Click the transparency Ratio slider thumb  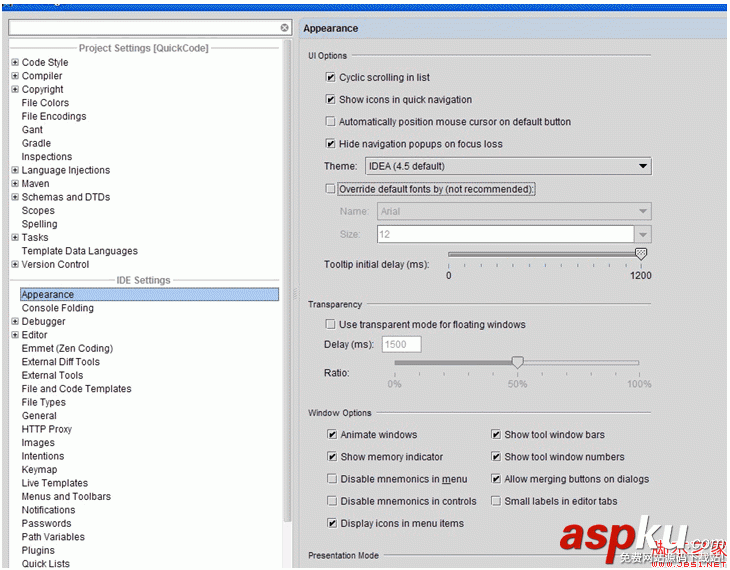pos(517,362)
